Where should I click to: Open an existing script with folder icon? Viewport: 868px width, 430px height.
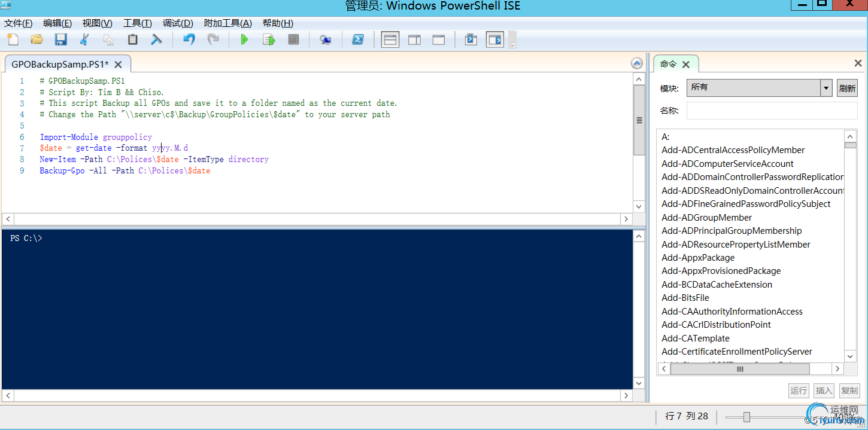37,39
